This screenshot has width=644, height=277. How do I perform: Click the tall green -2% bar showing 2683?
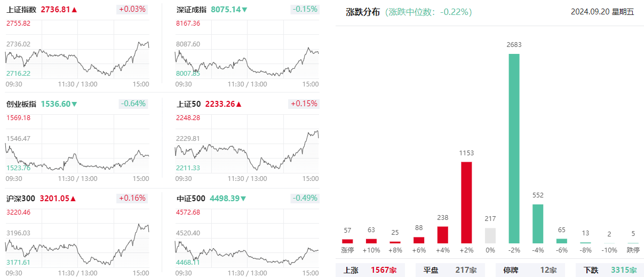coord(514,148)
